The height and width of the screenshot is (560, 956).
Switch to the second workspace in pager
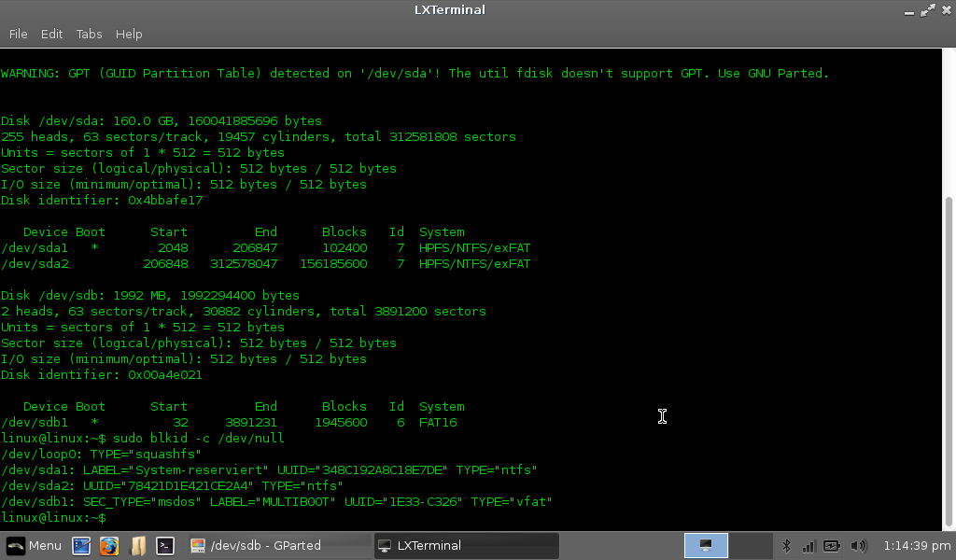coord(750,545)
